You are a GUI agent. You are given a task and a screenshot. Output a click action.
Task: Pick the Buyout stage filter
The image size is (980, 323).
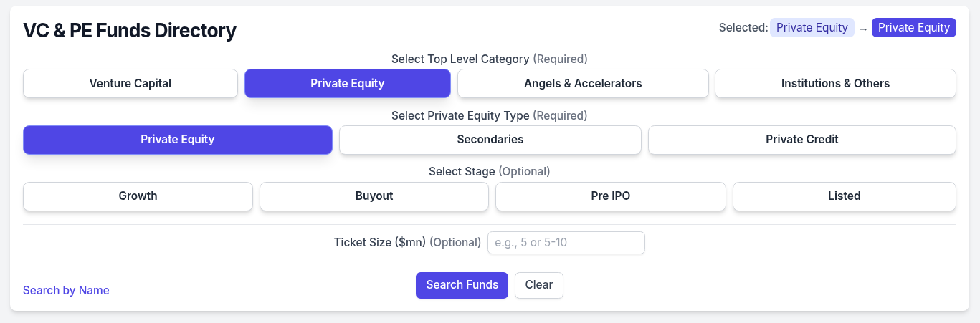[x=374, y=196]
